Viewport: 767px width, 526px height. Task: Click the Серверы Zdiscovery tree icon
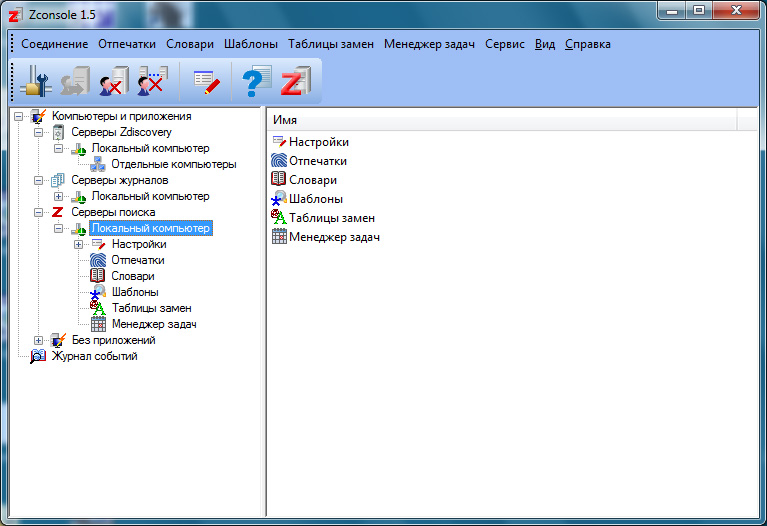[x=58, y=132]
